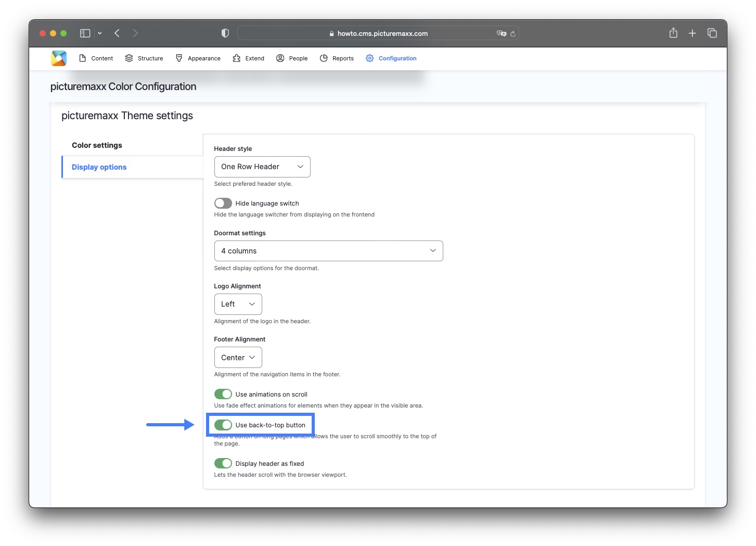Click the Structure layers icon
756x546 pixels.
click(x=129, y=58)
